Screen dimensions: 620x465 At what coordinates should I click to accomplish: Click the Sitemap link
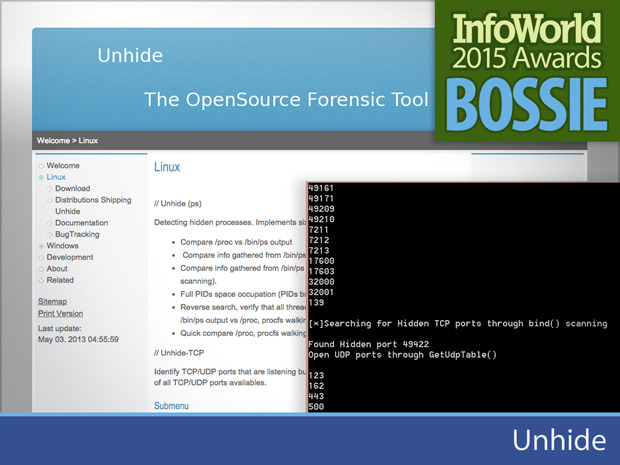tap(53, 302)
